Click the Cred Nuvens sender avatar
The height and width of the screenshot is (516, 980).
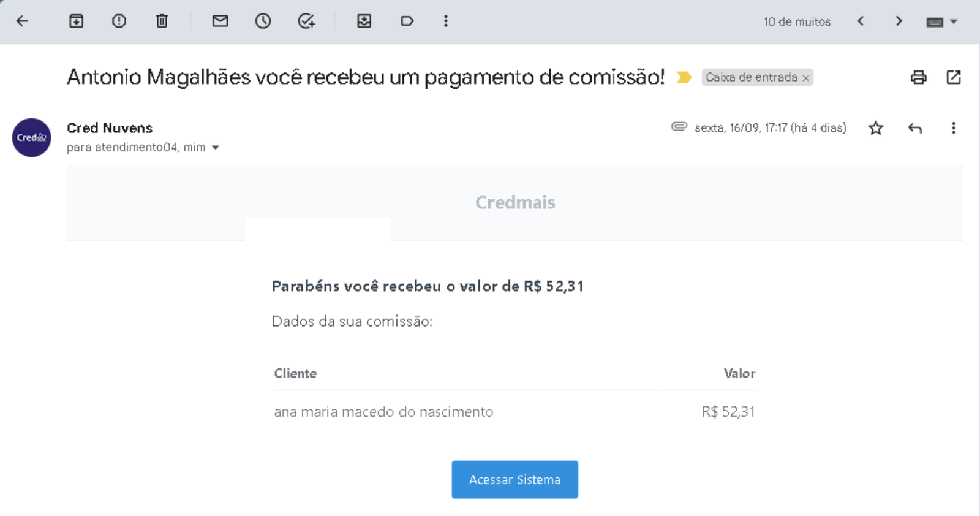coord(31,137)
